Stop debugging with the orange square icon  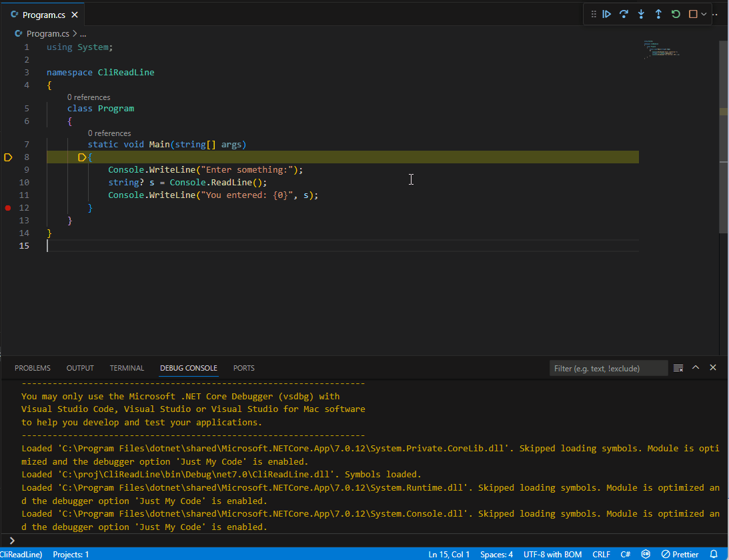point(692,14)
